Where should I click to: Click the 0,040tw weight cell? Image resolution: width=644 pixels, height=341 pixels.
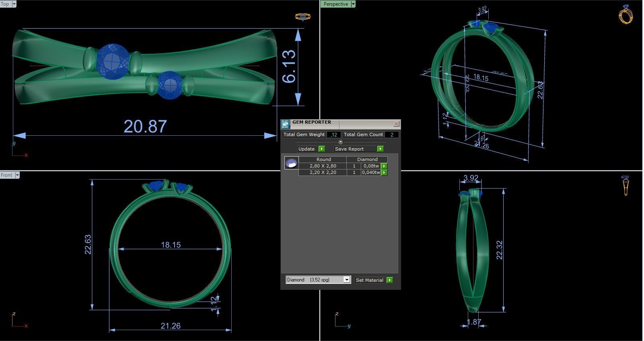tap(371, 172)
